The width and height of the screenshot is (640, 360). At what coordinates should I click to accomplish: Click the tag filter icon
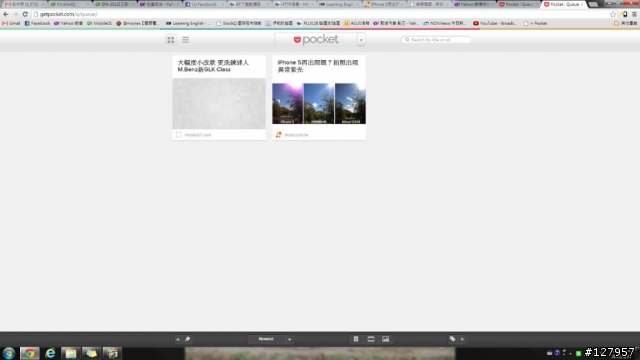(453, 339)
